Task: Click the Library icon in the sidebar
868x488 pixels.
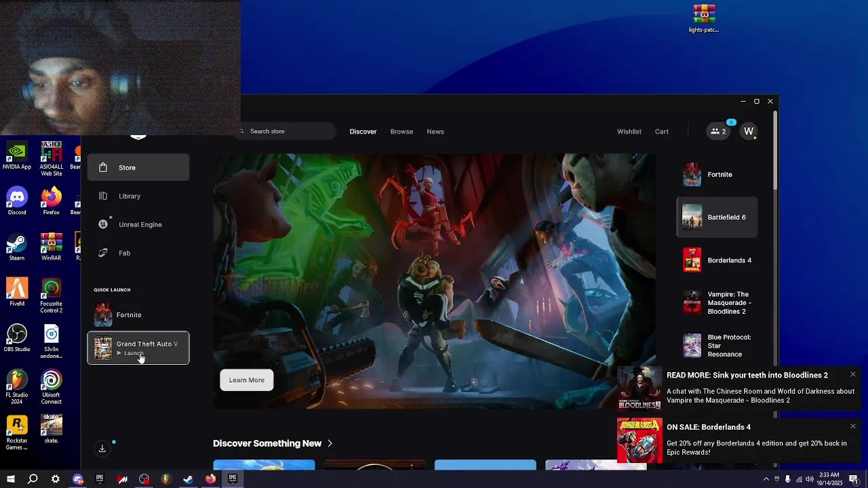Action: click(x=103, y=196)
